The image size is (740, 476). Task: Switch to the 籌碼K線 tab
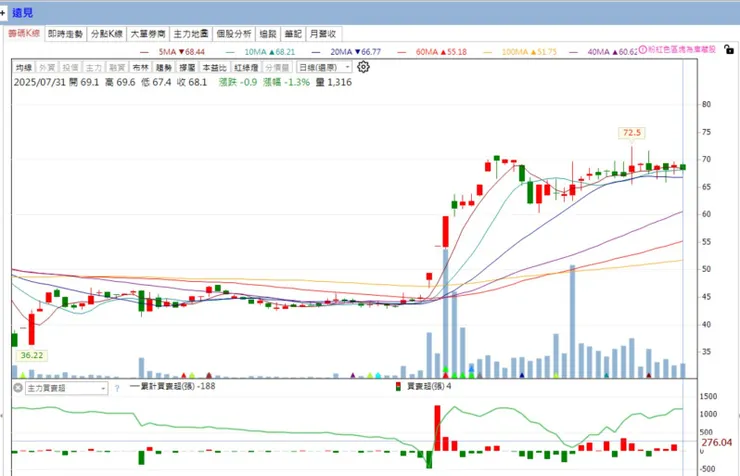point(25,33)
